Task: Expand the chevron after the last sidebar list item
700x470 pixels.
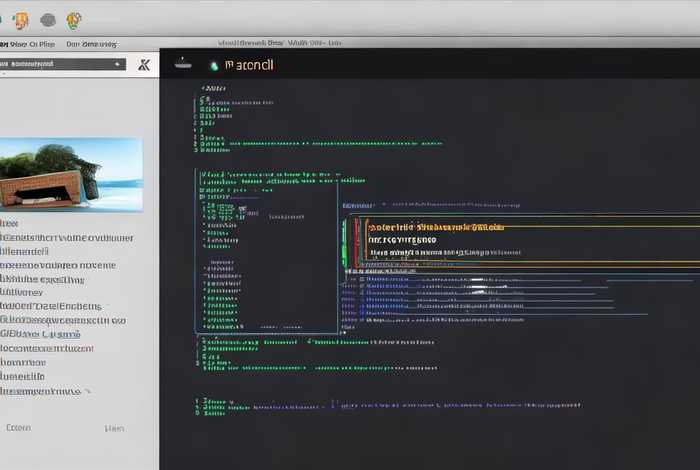Action: (x=88, y=392)
